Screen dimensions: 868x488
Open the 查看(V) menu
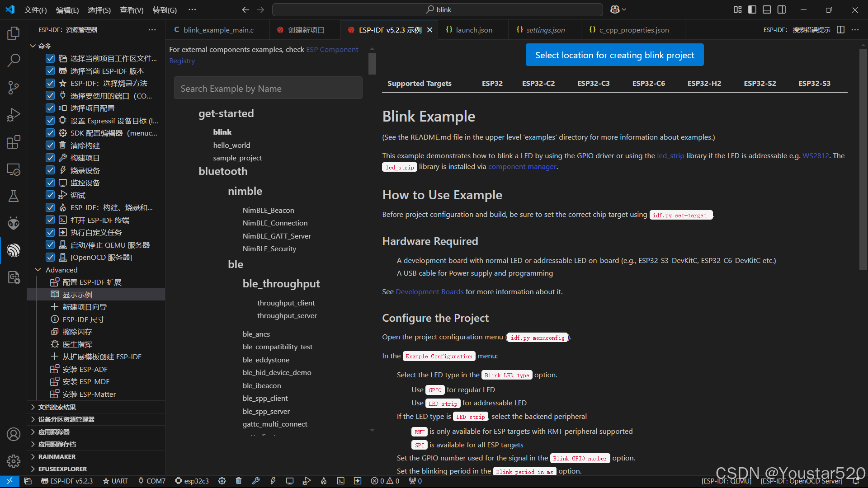click(131, 9)
